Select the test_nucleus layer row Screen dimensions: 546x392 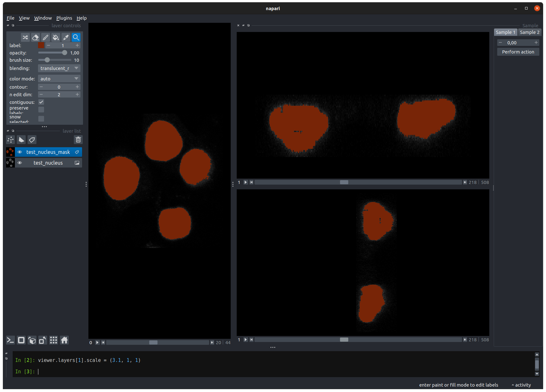click(x=48, y=163)
